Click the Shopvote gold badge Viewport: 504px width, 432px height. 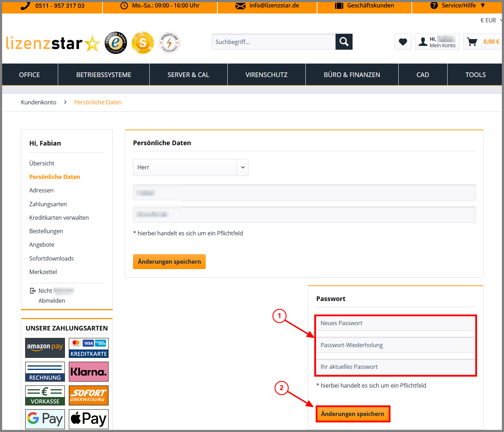(x=143, y=43)
